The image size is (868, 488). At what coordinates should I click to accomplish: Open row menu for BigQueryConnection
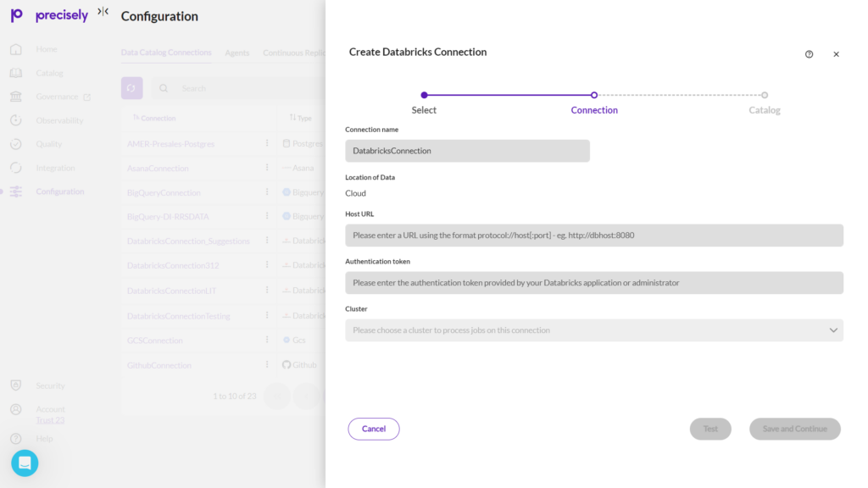click(x=267, y=192)
